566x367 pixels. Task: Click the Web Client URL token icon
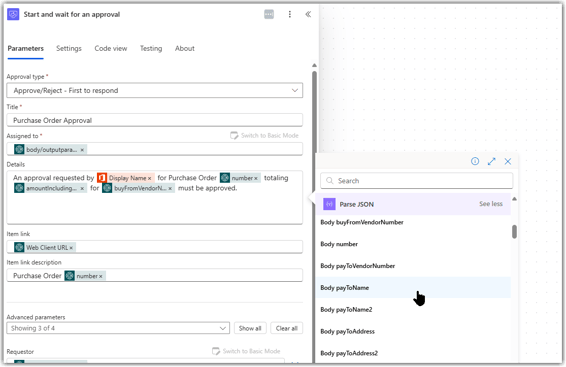pos(19,248)
